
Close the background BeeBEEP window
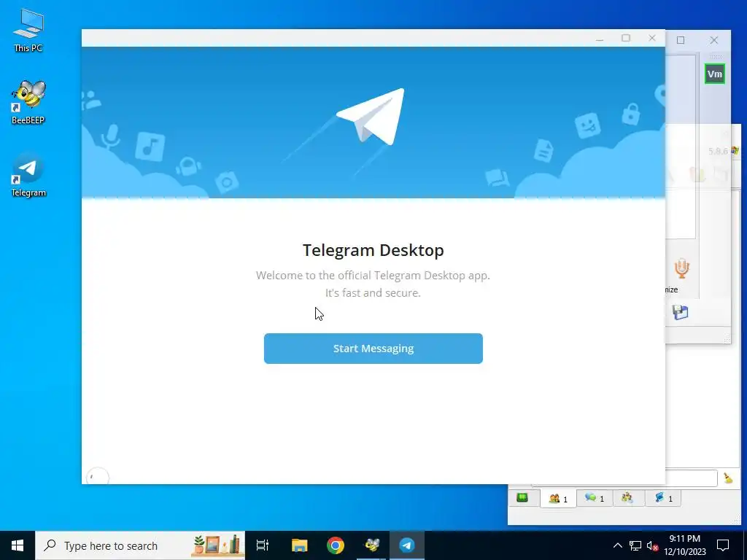[713, 40]
